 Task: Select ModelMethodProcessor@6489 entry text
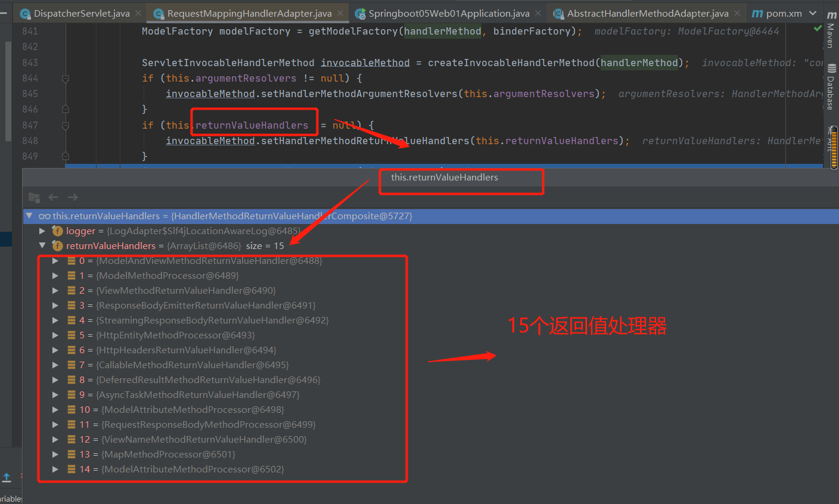167,275
